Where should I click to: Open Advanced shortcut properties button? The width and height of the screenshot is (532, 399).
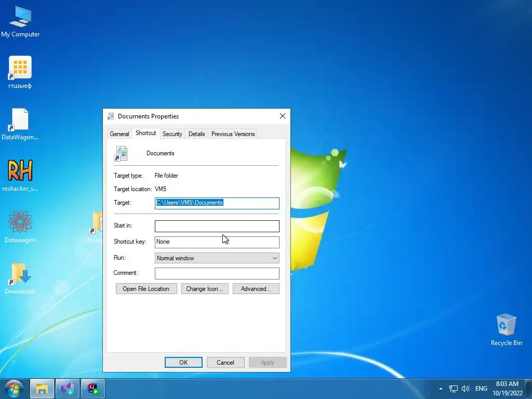(256, 289)
